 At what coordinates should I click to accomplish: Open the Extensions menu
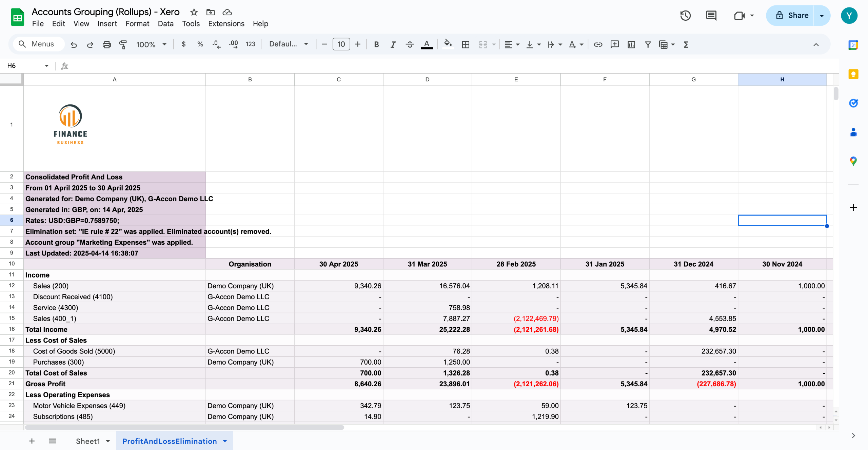point(226,24)
